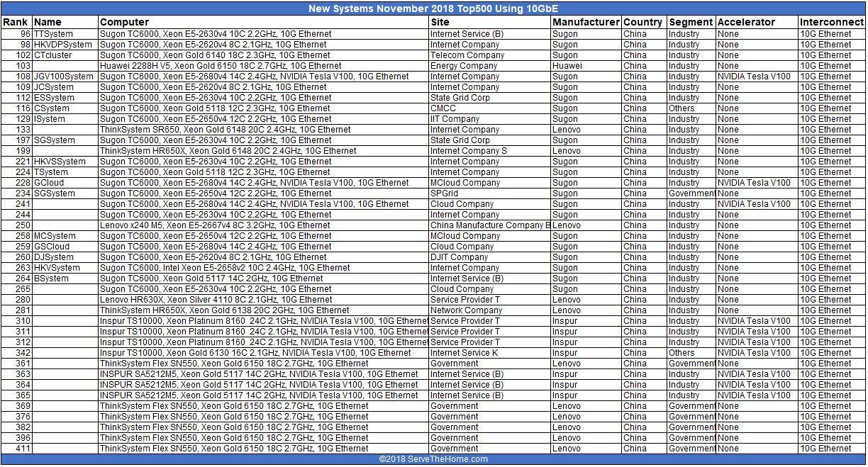Click the China Manufacture Company site cell
This screenshot has height=467, width=868.
click(490, 225)
